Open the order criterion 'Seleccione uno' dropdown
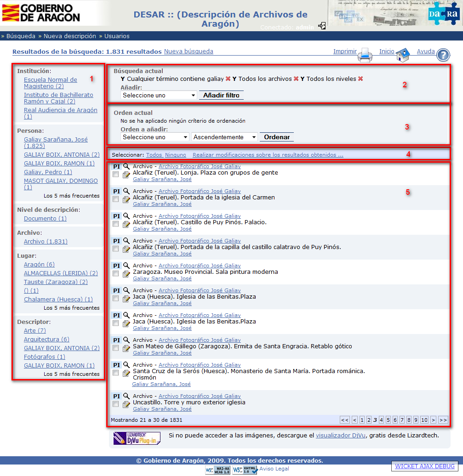This screenshot has width=463, height=476. point(155,137)
